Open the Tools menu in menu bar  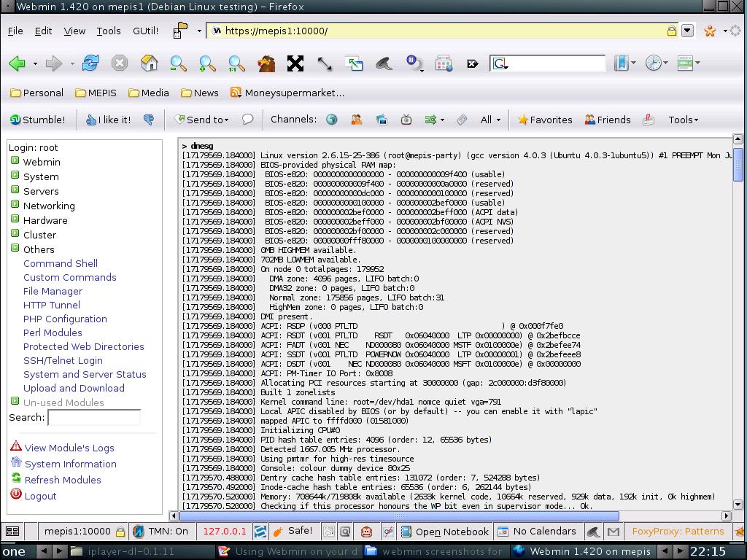pos(109,31)
